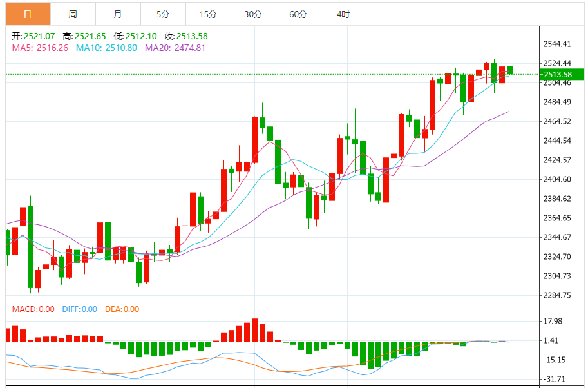Click the 2484.49 price axis label
Screen dimensions: 588x388
[557, 102]
